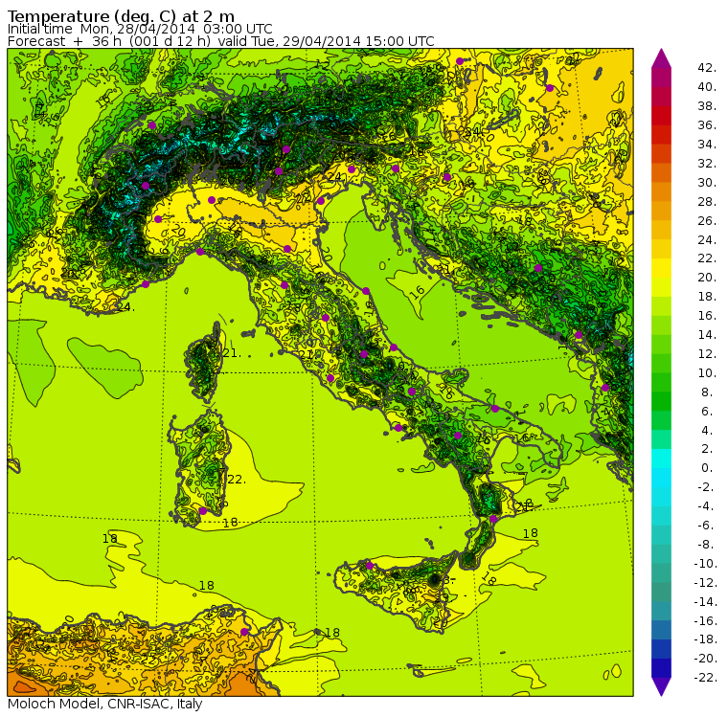
Task: Pick the magenta band between 40 and 42
Action: click(x=661, y=78)
